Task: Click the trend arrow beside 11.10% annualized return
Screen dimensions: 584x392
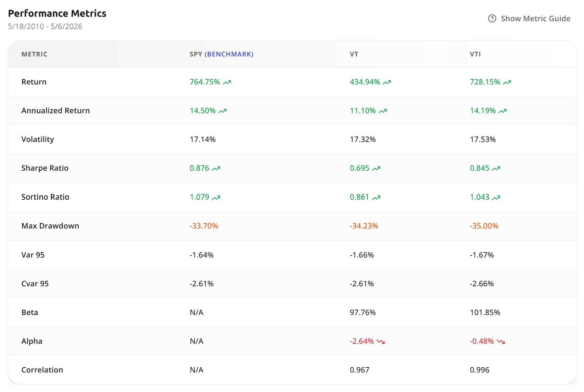Action: (x=383, y=111)
